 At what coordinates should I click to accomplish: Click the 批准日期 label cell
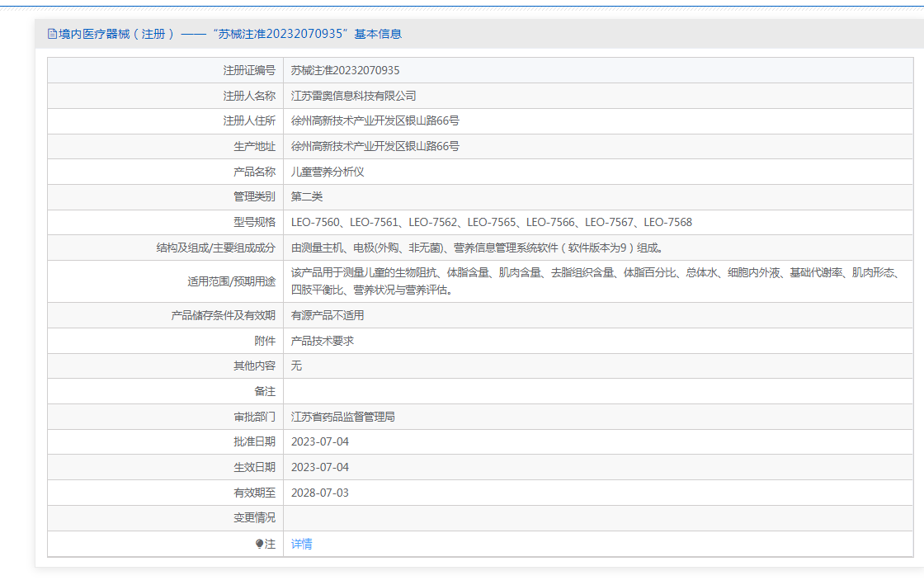pyautogui.click(x=166, y=441)
